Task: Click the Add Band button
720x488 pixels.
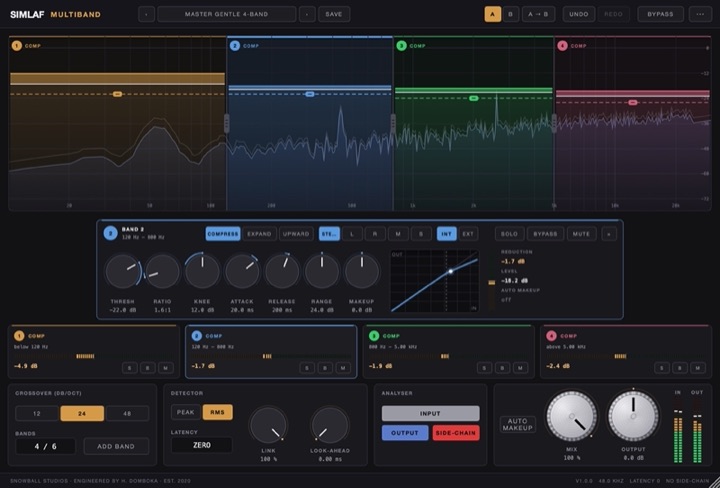Action: click(116, 446)
